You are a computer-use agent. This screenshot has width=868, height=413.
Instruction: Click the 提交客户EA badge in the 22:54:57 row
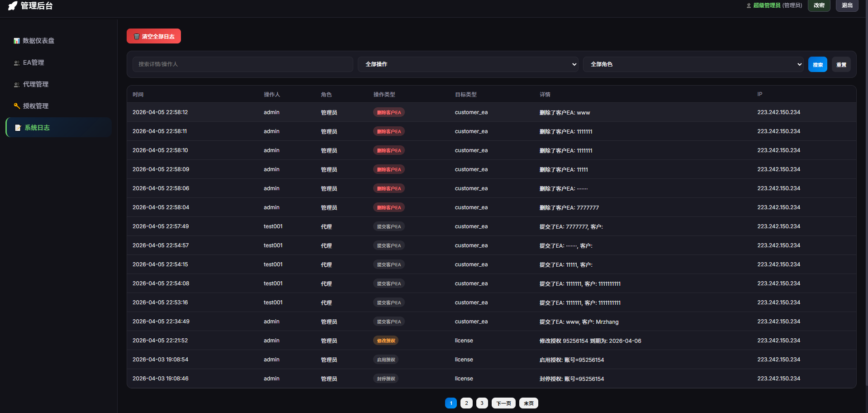click(x=389, y=245)
